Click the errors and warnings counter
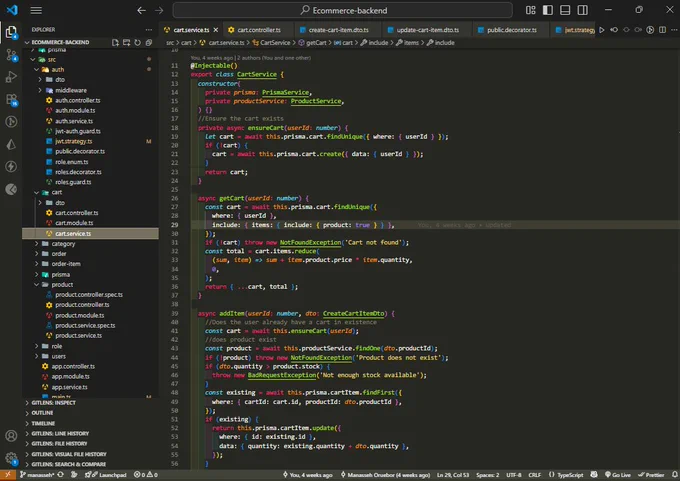Screen dimensions: 680x481 coord(146,475)
